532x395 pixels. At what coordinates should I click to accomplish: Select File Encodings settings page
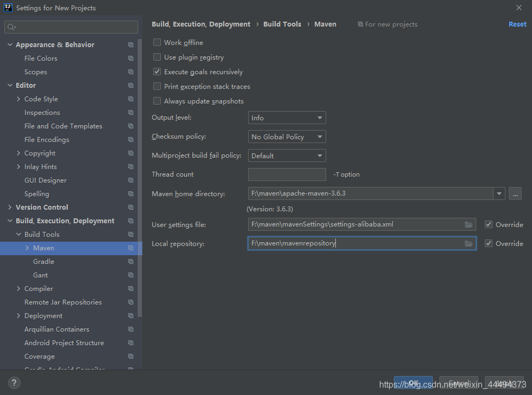tap(47, 140)
